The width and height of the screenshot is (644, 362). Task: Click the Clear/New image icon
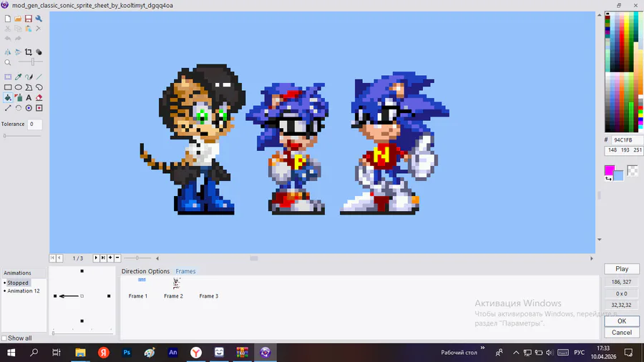point(7,19)
